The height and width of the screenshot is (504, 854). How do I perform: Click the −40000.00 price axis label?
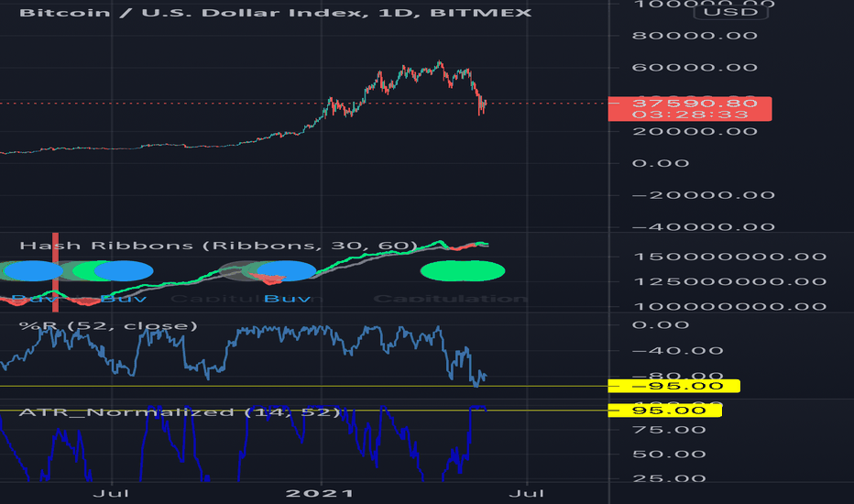(704, 227)
